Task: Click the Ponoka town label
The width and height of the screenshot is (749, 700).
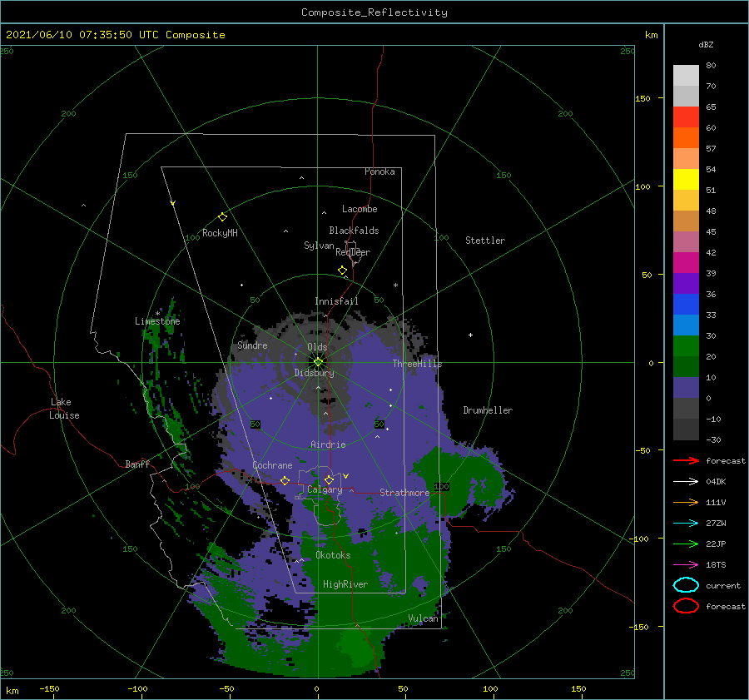Action: 379,171
